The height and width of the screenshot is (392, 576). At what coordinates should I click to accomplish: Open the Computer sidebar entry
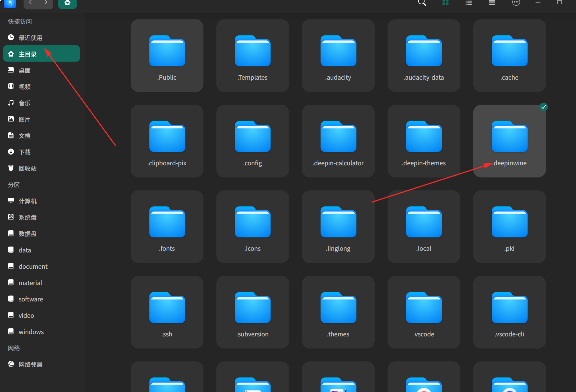(27, 201)
